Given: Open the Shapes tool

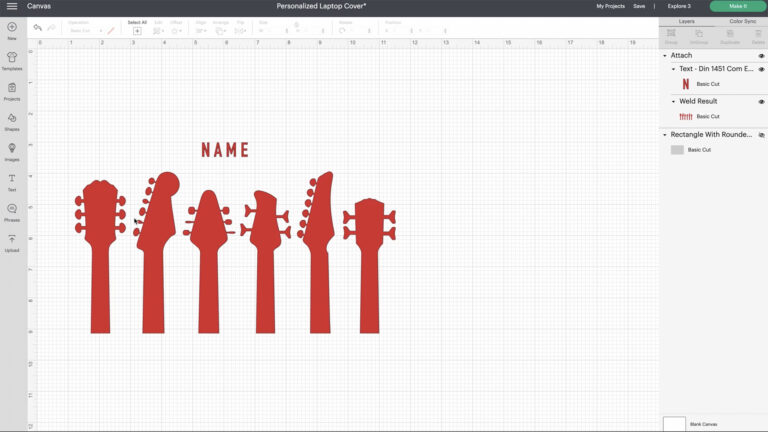Looking at the screenshot, I should [12, 122].
